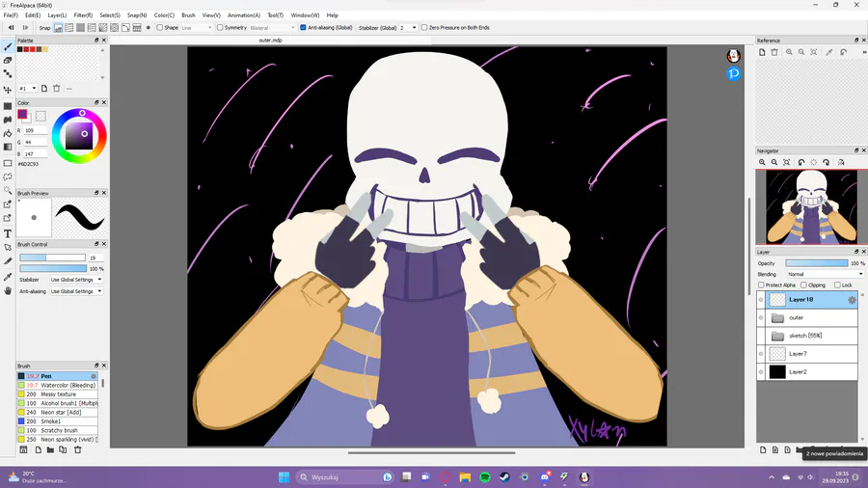
Task: Adjust the brush size slider
Action: click(x=53, y=258)
